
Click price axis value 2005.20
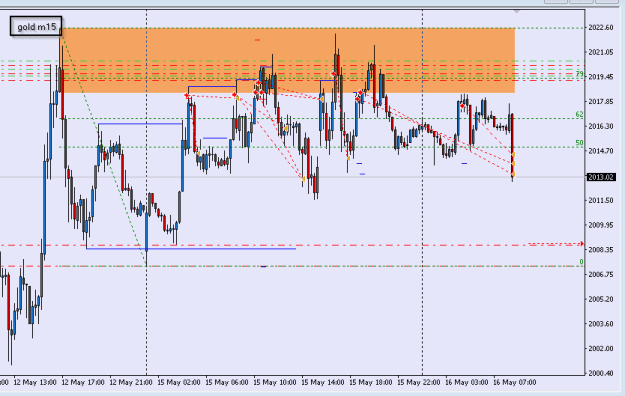point(601,299)
